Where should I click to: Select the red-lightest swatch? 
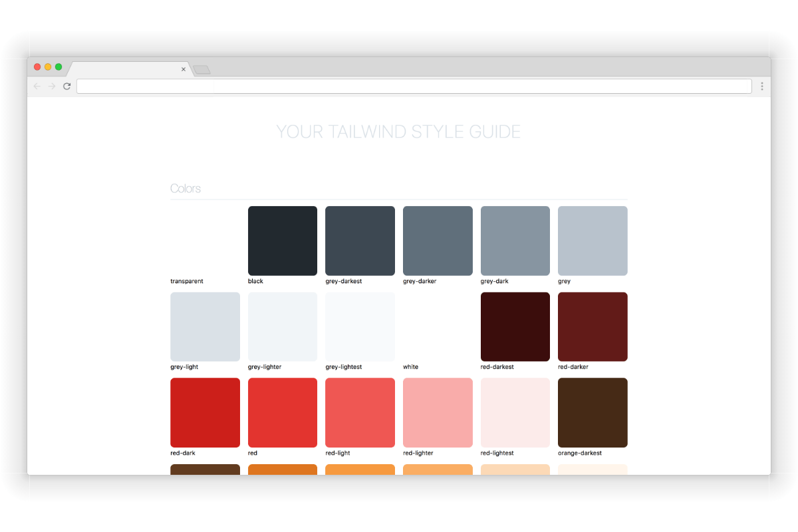click(515, 412)
